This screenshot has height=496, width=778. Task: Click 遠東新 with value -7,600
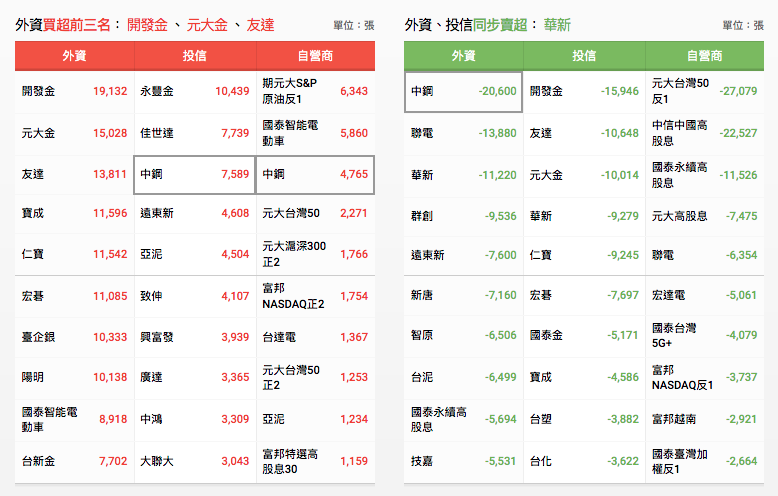point(428,255)
